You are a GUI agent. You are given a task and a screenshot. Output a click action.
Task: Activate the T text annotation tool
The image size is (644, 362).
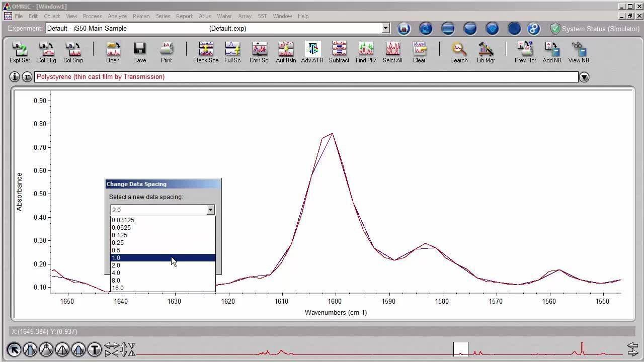pyautogui.click(x=95, y=349)
